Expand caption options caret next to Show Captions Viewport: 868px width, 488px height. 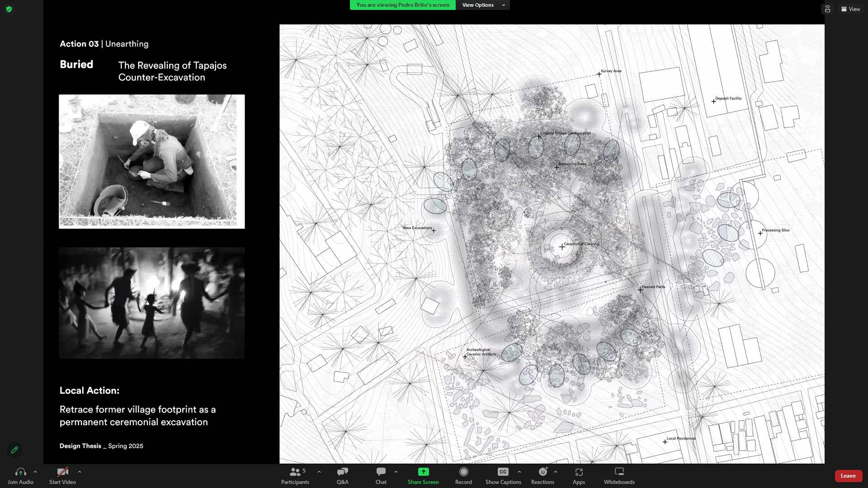[x=519, y=472]
